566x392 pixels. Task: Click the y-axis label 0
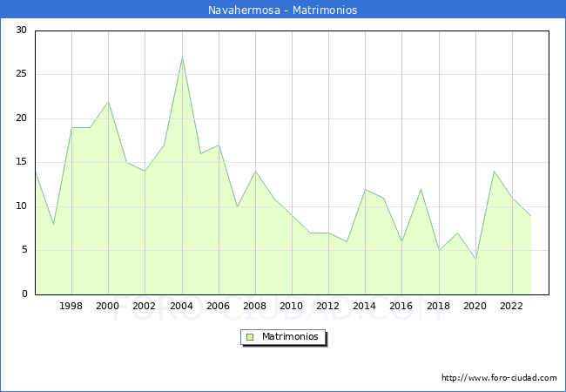coord(24,294)
